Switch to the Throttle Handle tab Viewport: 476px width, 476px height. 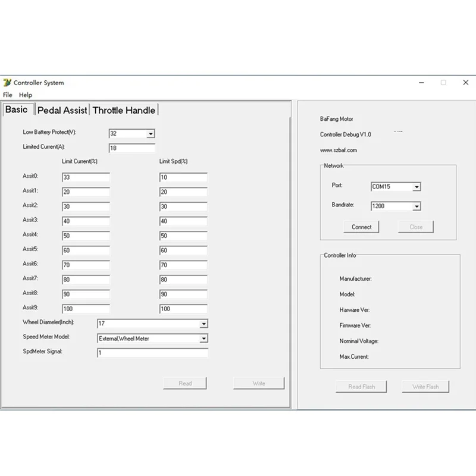pyautogui.click(x=124, y=110)
